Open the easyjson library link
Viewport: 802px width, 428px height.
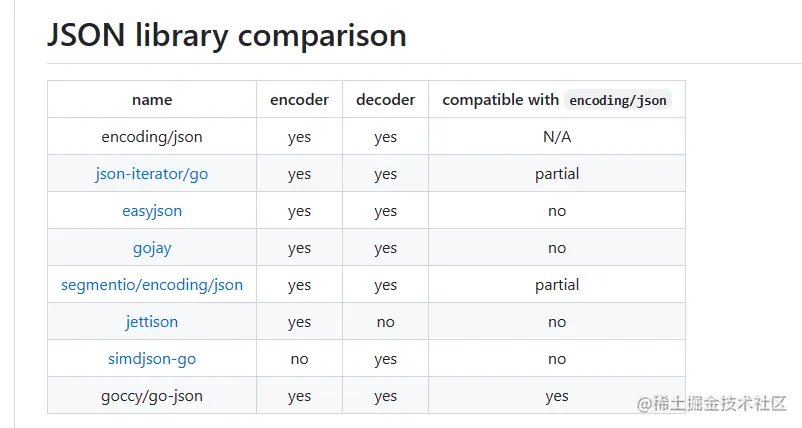tap(152, 211)
